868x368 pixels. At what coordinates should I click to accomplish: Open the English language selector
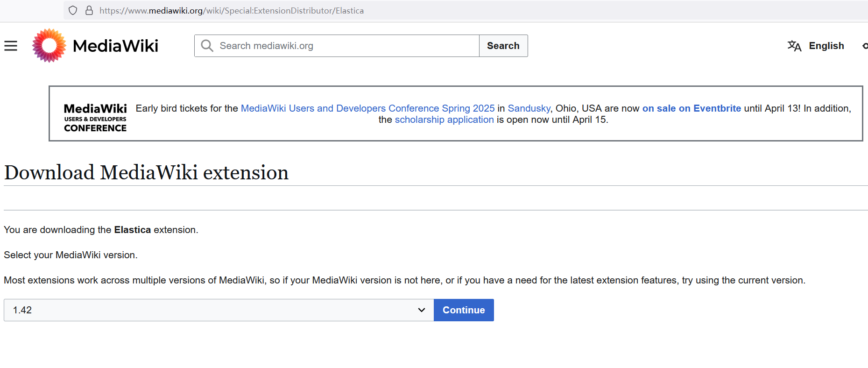click(826, 46)
